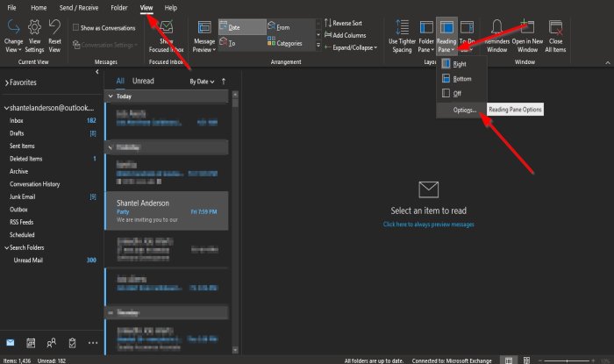The height and width of the screenshot is (364, 614).
Task: Click Close All Items
Action: pos(555,36)
